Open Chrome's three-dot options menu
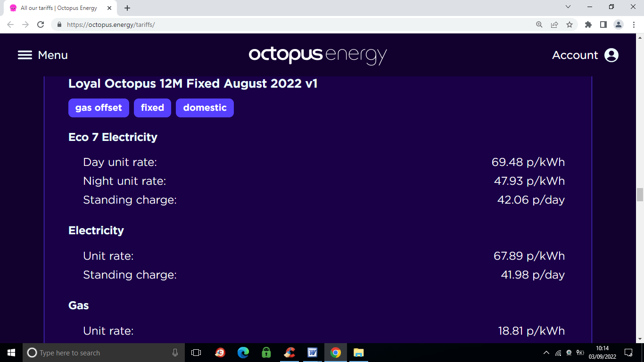 point(634,25)
